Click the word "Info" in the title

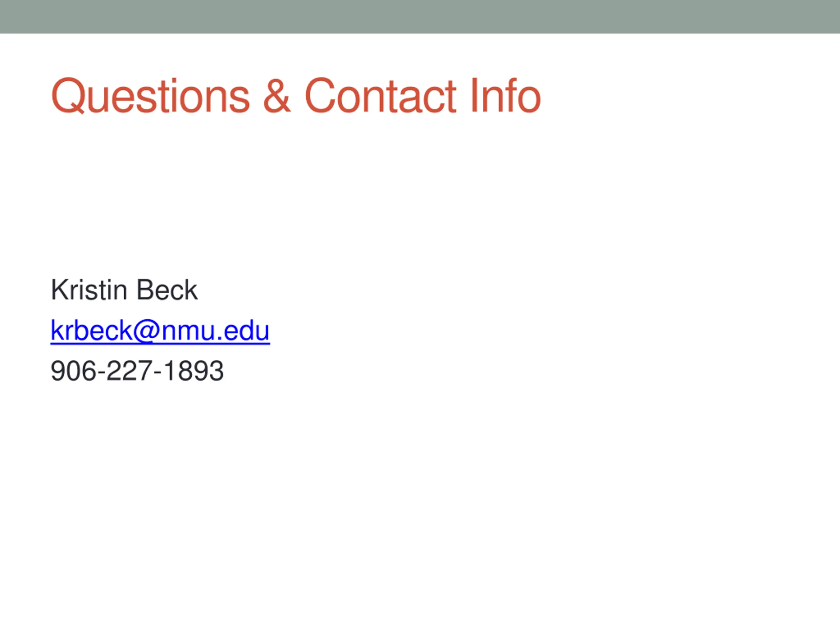coord(505,96)
